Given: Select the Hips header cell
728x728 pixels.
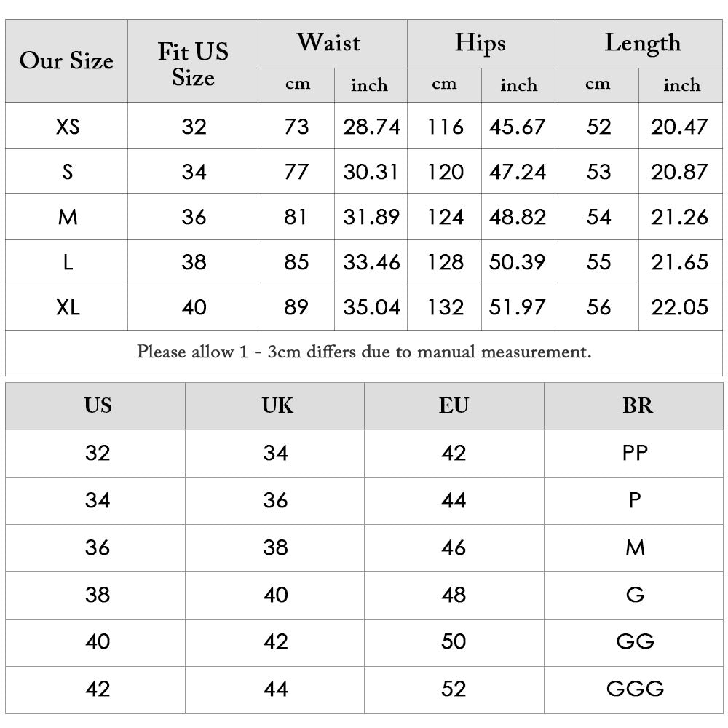Looking at the screenshot, I should [480, 43].
